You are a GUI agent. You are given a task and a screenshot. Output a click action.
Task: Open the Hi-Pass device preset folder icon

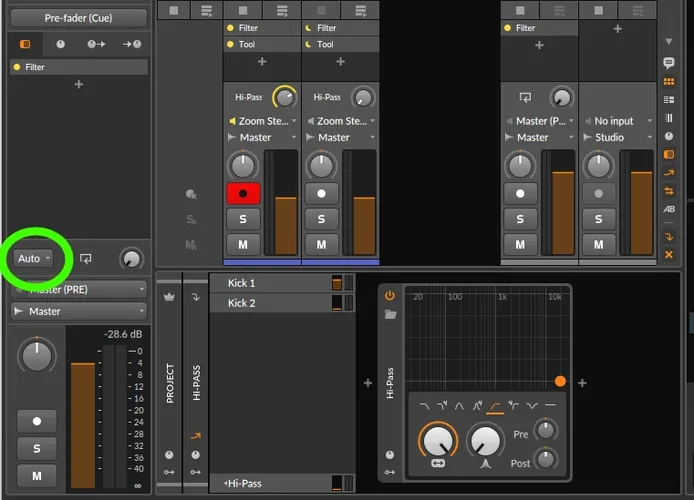[390, 314]
